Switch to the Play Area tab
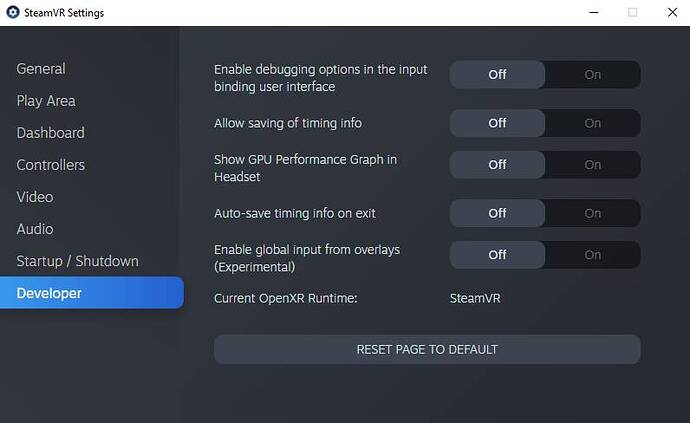 (46, 101)
